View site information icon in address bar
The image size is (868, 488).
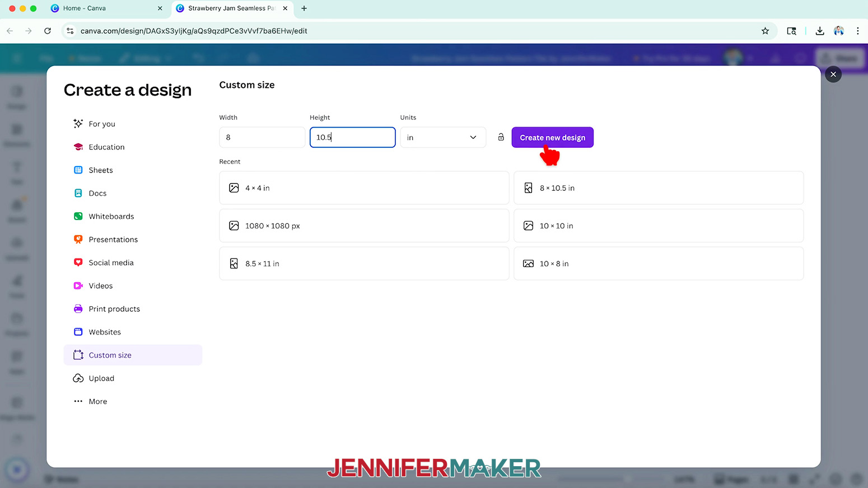click(70, 31)
